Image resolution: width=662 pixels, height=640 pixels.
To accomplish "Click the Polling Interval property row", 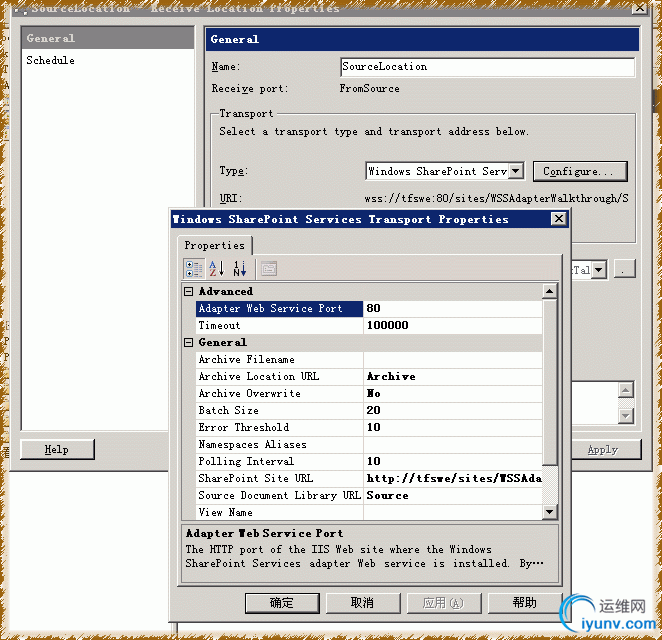I will (x=369, y=461).
